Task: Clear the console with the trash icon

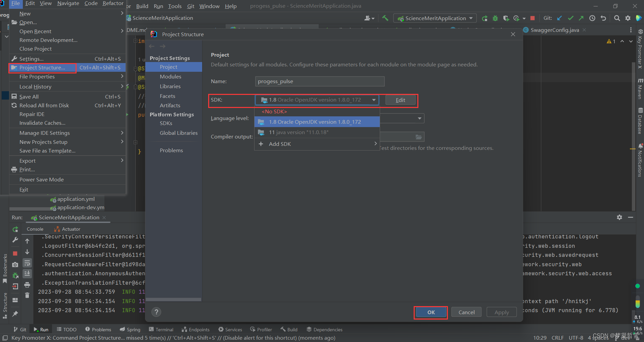Action: [x=27, y=295]
